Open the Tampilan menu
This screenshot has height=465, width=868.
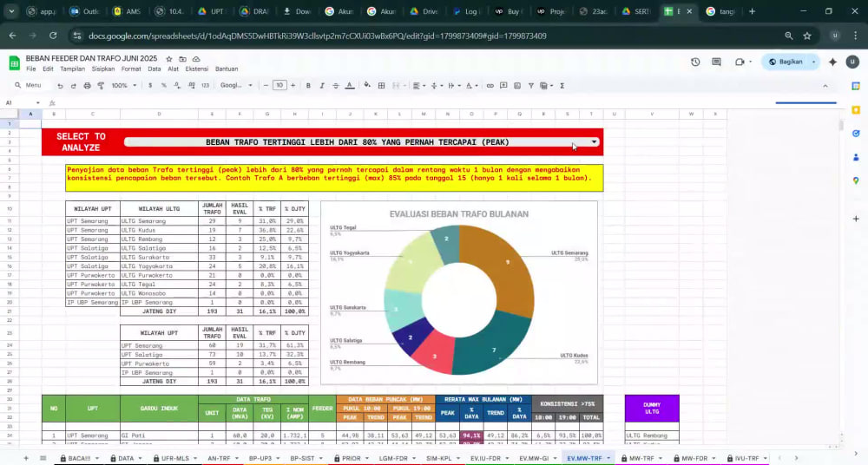tap(73, 69)
